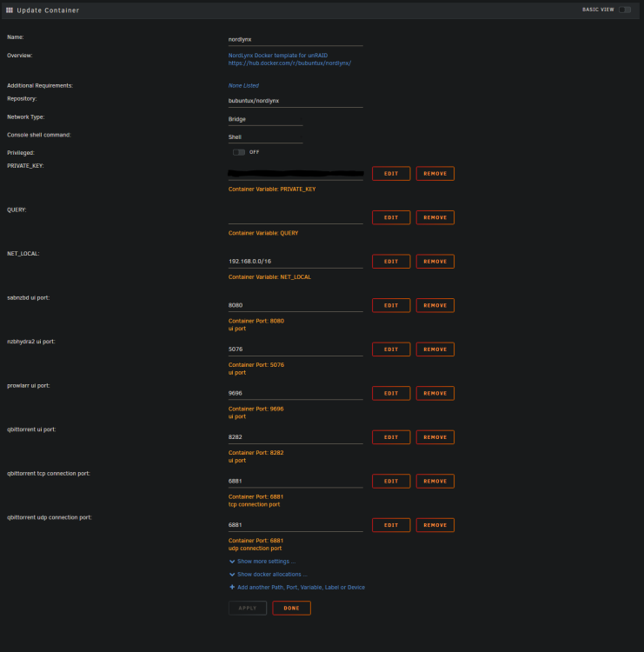Click the nzbhydra2 ui port field

click(x=295, y=349)
